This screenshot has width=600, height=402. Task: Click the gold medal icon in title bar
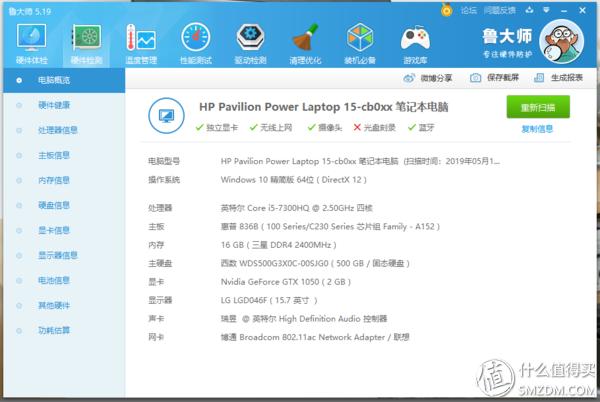446,10
